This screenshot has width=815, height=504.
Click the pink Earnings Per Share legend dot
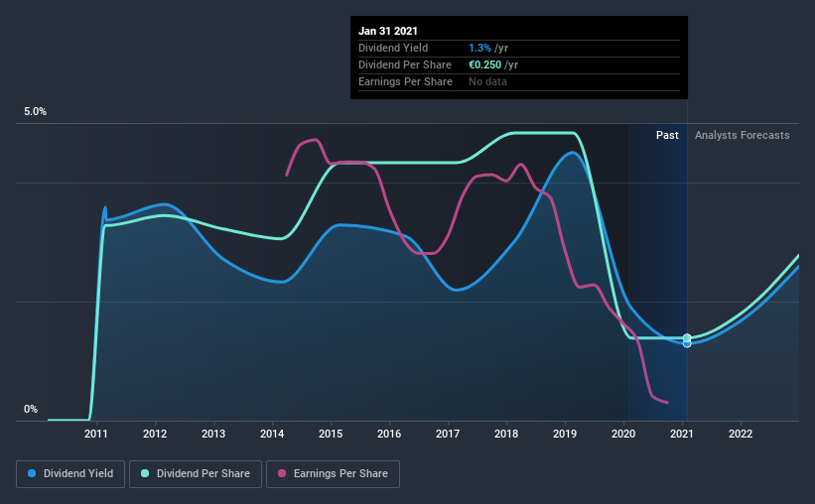pos(282,473)
